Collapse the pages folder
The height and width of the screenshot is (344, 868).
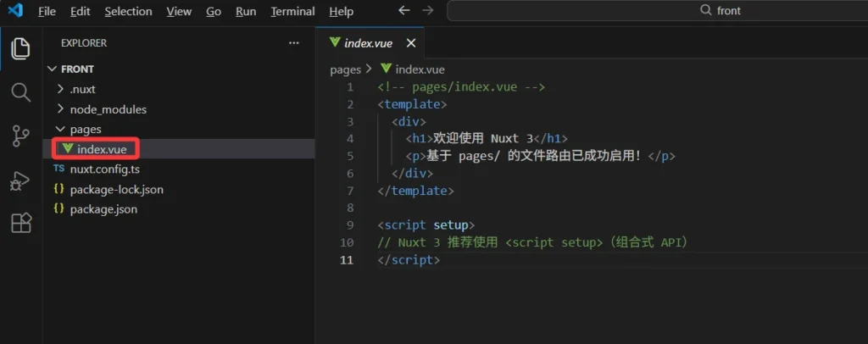click(85, 129)
